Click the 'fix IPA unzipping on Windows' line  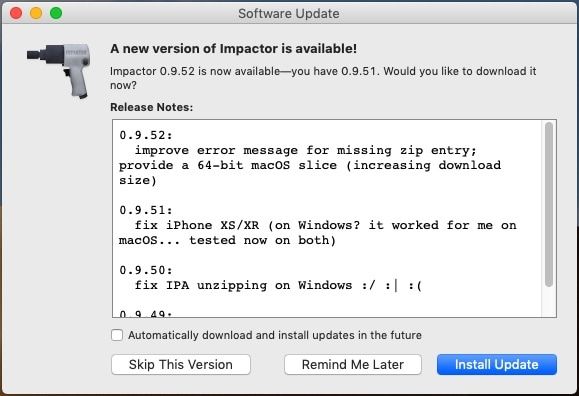pos(278,285)
